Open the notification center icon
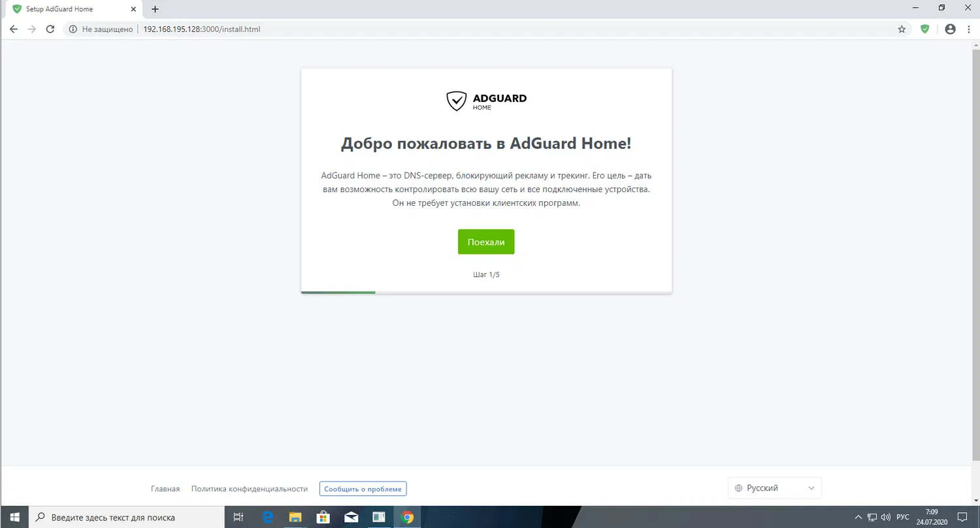The image size is (980, 528). (962, 517)
